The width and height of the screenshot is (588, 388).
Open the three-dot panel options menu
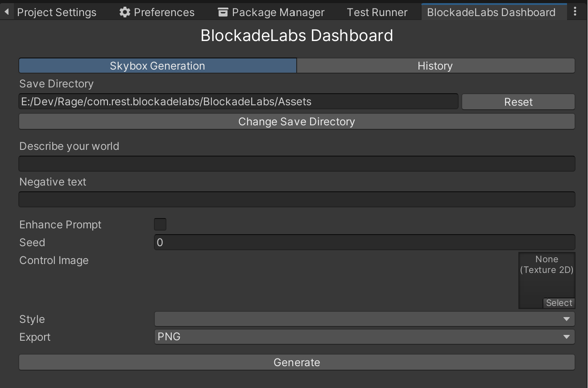(575, 12)
